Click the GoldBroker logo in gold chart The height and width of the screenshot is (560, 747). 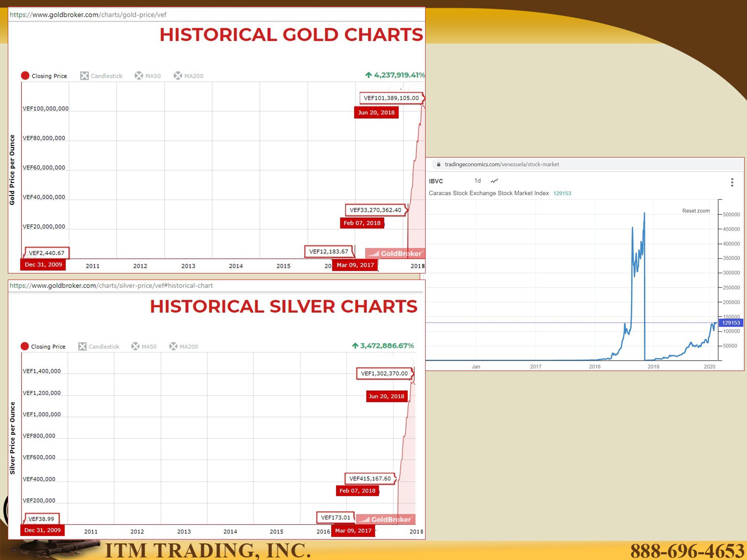click(x=395, y=254)
